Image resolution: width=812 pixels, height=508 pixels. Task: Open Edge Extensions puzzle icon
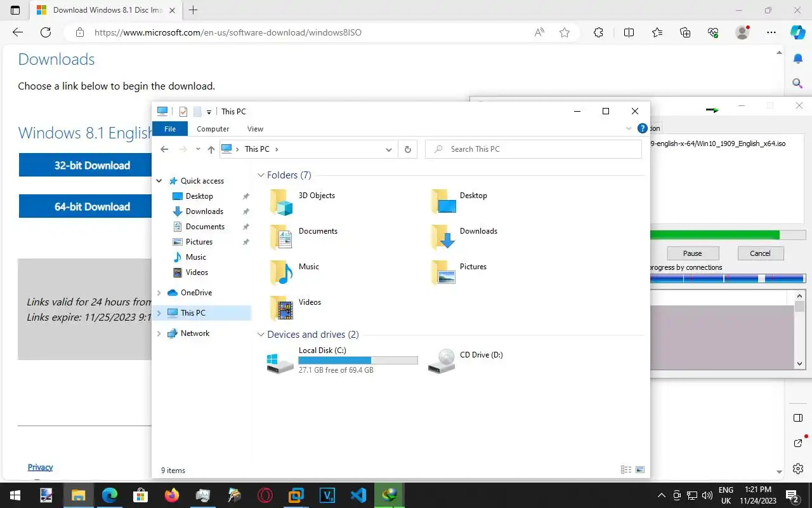tap(598, 32)
